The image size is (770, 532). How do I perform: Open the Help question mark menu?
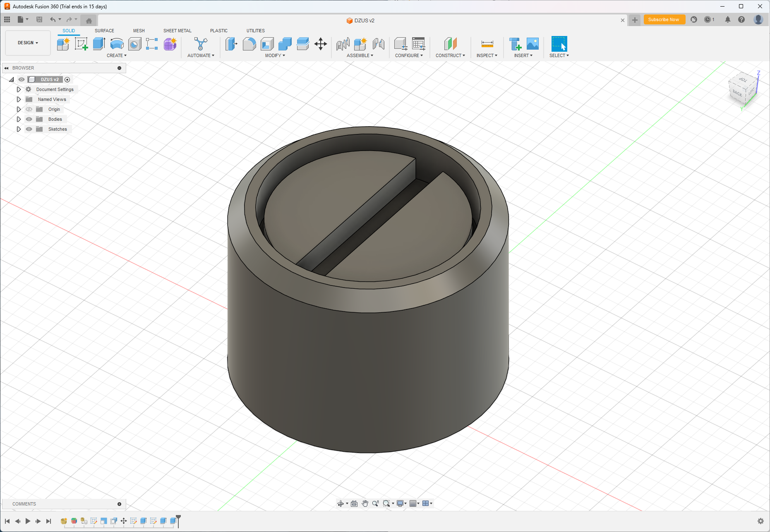pos(741,19)
